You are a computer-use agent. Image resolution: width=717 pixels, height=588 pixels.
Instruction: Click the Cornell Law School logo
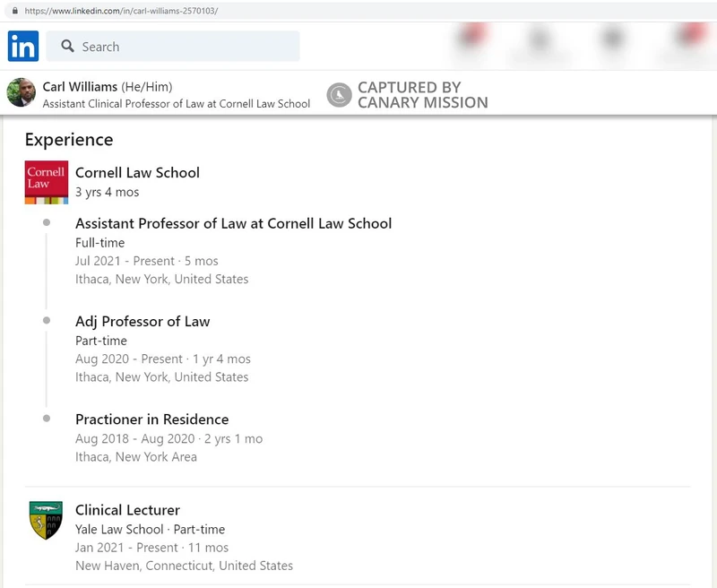pyautogui.click(x=47, y=182)
